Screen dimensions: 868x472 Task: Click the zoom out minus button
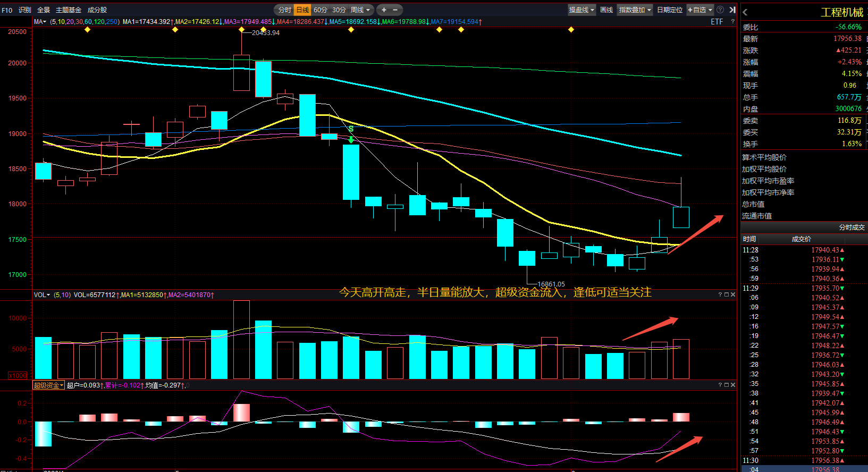pos(395,10)
